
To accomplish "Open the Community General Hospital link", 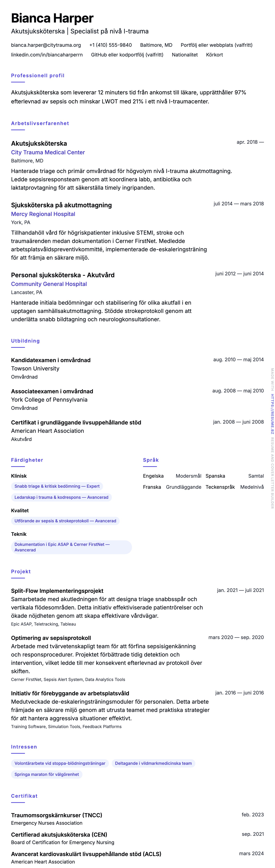I will [x=49, y=284].
